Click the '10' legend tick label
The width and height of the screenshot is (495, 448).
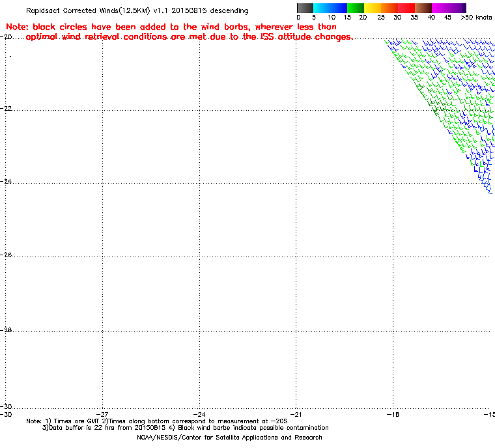point(332,18)
